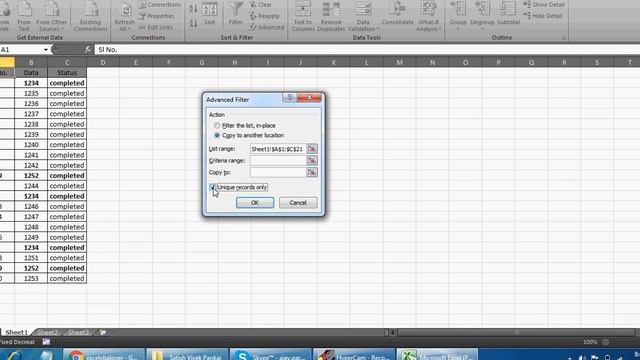Click the zoom out button by 100%

point(606,342)
